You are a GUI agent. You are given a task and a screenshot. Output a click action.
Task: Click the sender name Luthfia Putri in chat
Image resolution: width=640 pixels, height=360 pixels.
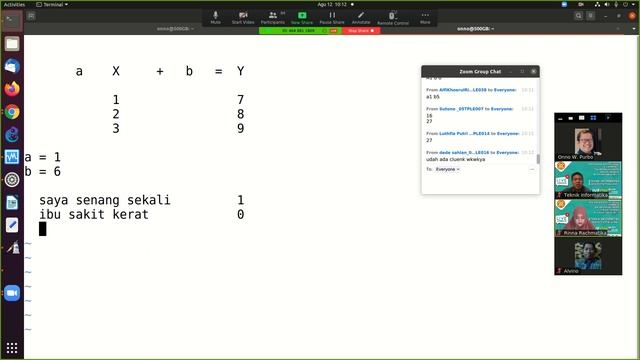[464, 133]
